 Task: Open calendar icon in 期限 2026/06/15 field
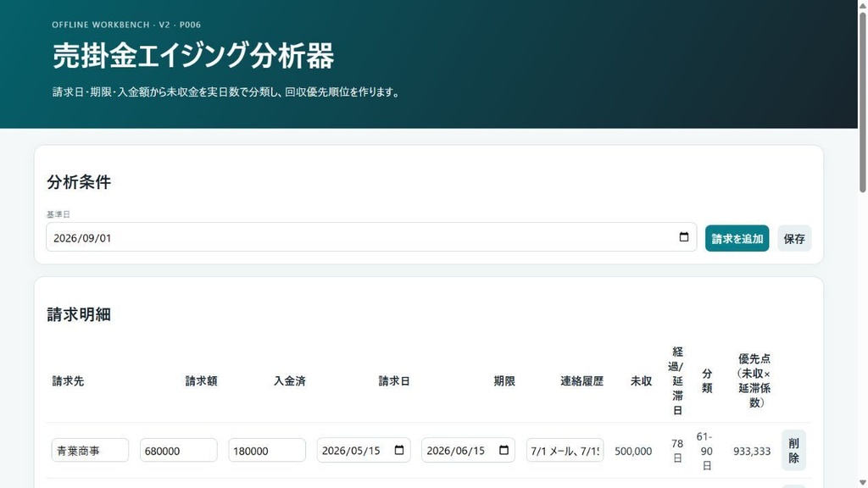pos(504,450)
